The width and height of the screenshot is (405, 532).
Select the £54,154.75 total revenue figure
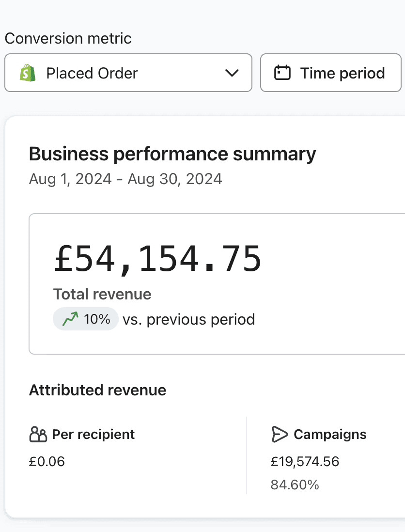coord(158,259)
